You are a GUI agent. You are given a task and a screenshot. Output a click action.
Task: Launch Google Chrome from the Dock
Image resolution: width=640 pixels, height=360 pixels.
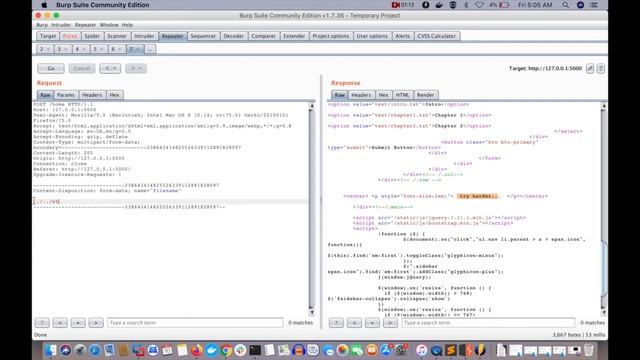pyautogui.click(x=226, y=350)
